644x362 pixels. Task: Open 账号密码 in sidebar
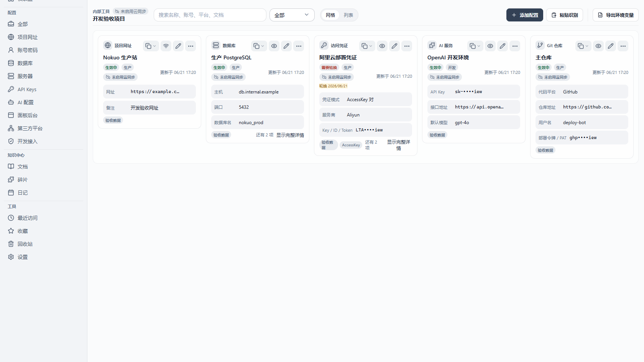coord(43,50)
